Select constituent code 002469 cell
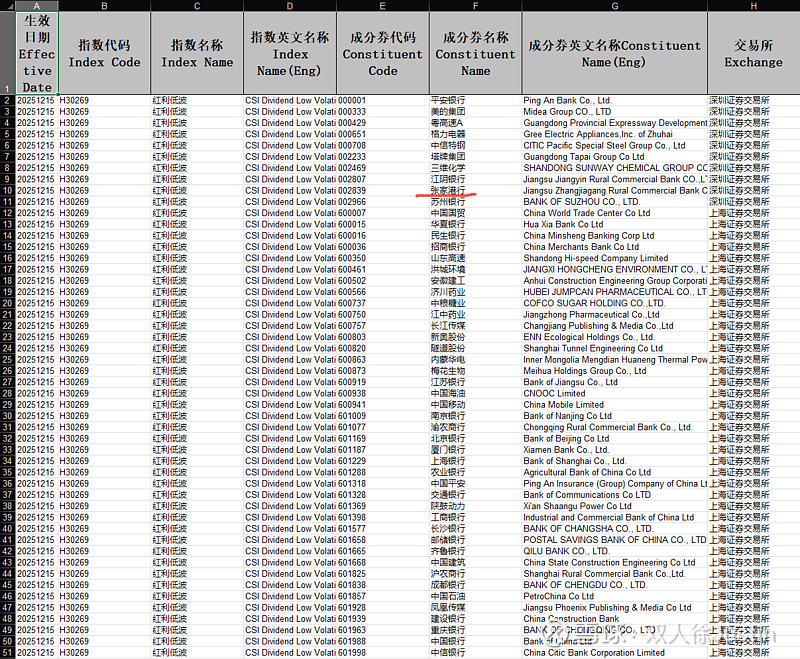800x659 pixels. 383,168
